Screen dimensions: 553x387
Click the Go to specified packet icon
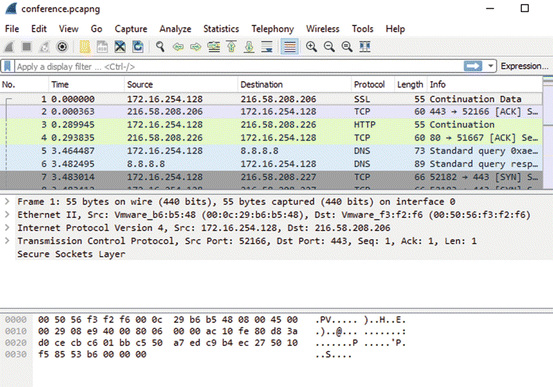214,47
